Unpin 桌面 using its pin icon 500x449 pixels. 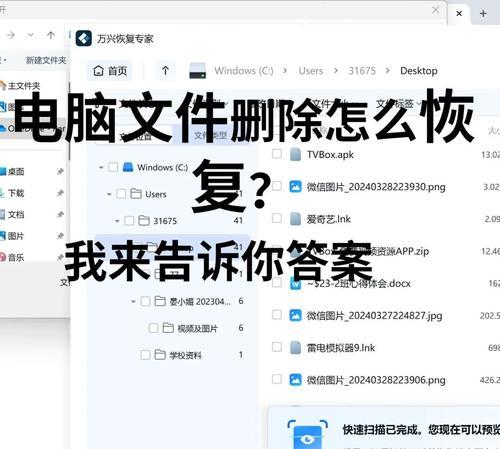60,171
